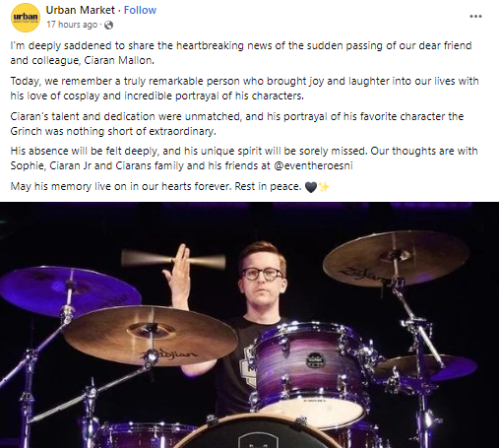This screenshot has height=448, width=499.
Task: Click the paragraph about the Grinch portrayal
Action: [x=237, y=124]
